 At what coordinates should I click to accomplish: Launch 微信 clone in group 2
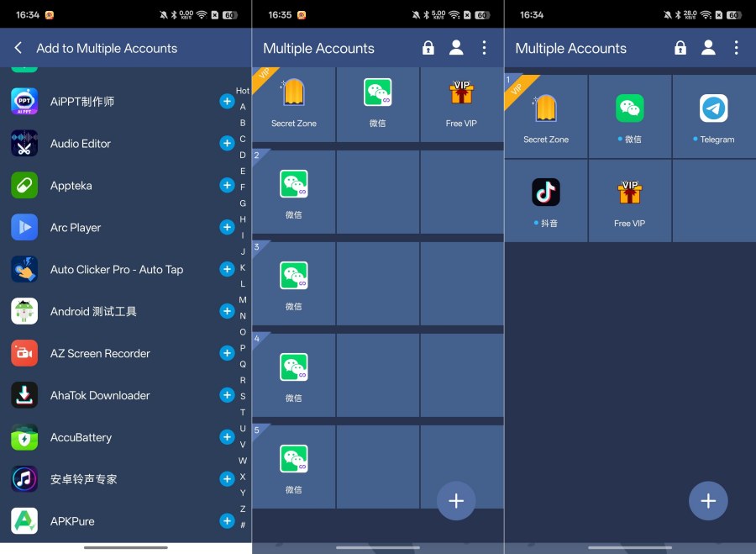click(294, 192)
